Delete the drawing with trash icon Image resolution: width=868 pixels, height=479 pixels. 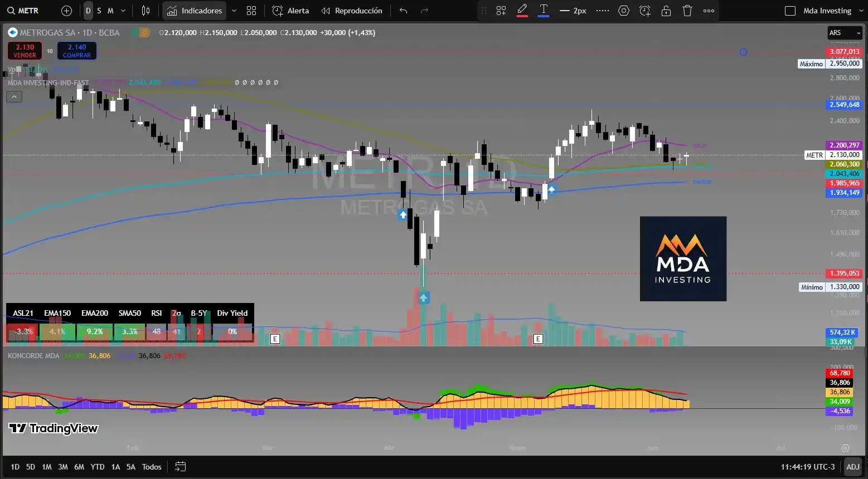pyautogui.click(x=687, y=11)
